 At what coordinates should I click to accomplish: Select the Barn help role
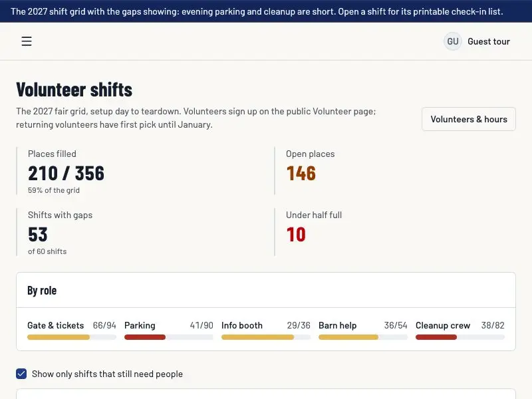pos(338,325)
